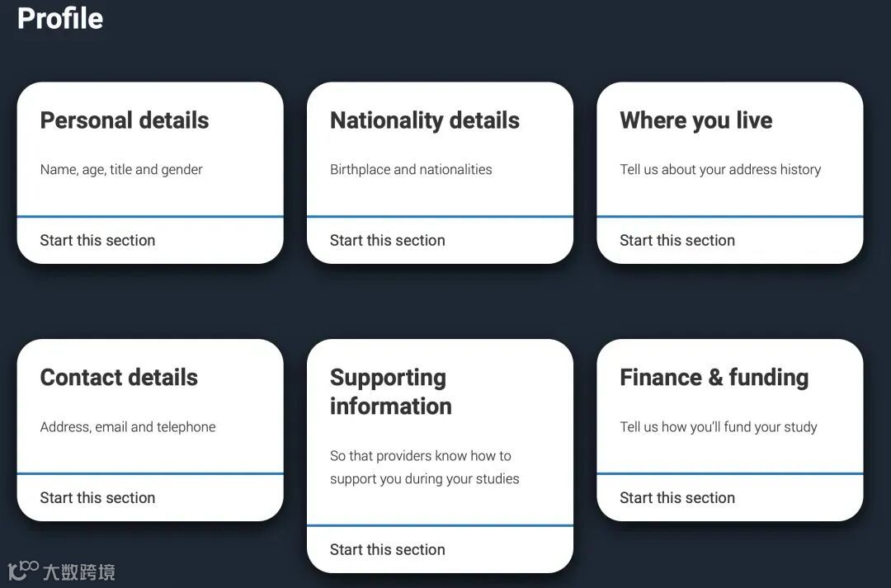Open the Nationality details card title
Viewport: 891px width, 588px height.
pyautogui.click(x=424, y=120)
